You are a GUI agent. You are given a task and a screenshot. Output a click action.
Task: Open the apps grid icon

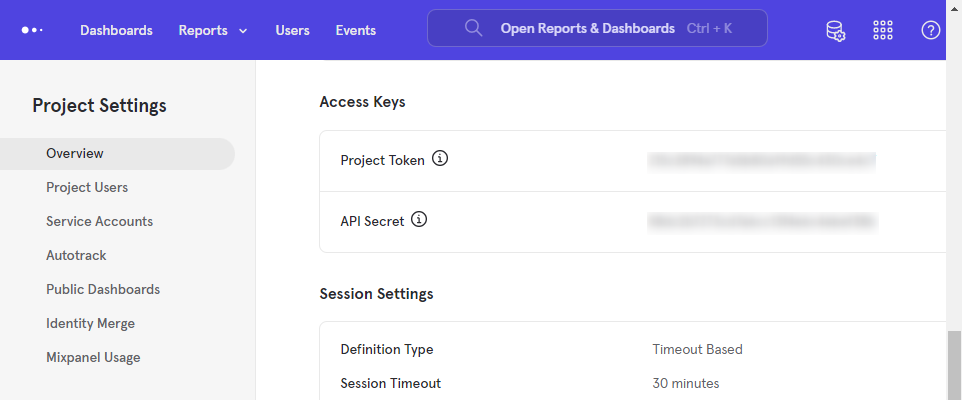(x=883, y=30)
